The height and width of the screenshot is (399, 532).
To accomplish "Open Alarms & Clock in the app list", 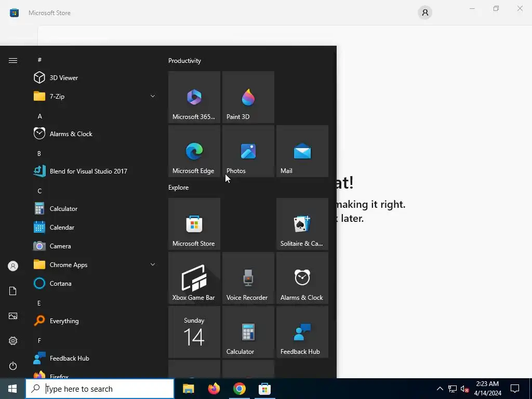I will tap(95, 134).
